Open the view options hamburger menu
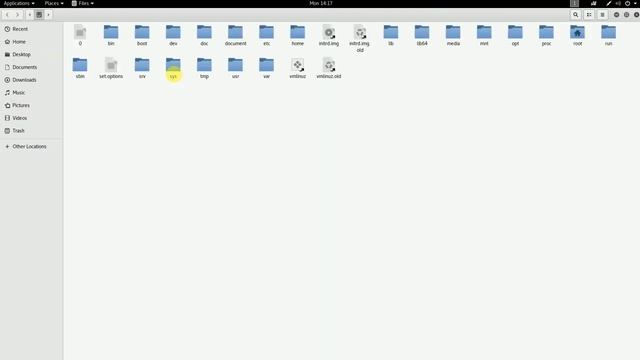The image size is (640, 360). click(x=602, y=15)
